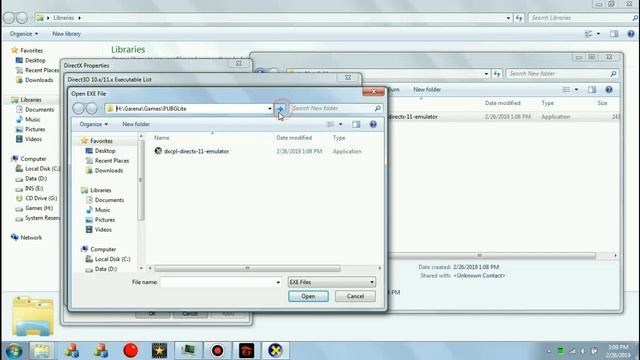Open address path dropdown in dialog
The height and width of the screenshot is (360, 640).
tap(270, 109)
